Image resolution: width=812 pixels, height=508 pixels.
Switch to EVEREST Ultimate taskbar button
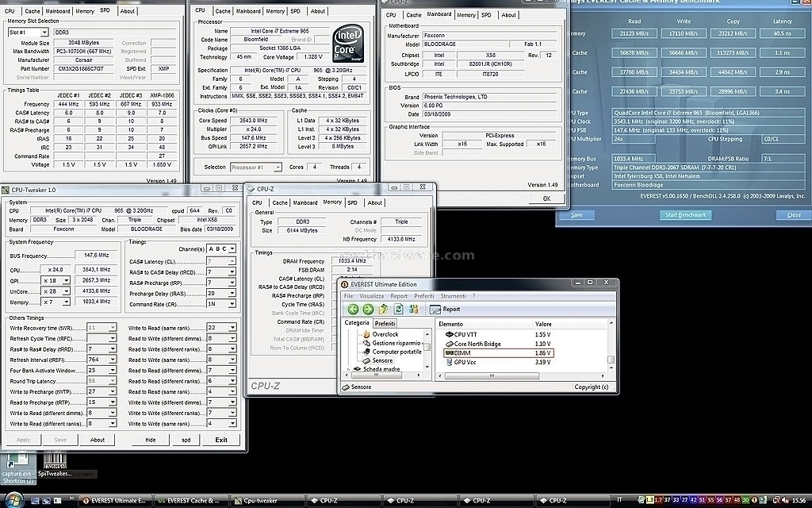coord(116,501)
